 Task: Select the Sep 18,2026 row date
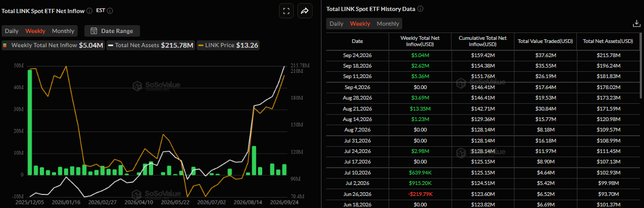(x=357, y=66)
